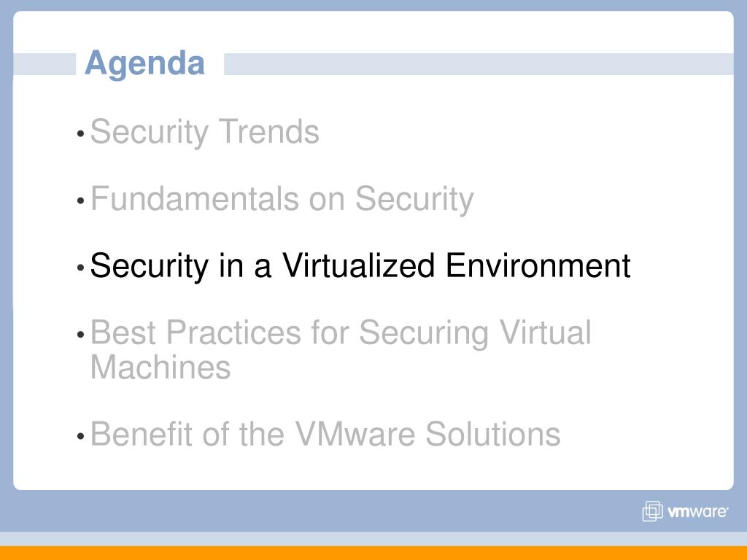Click the bullet dot before Fundamentals on Security
747x560 pixels.
click(x=80, y=201)
